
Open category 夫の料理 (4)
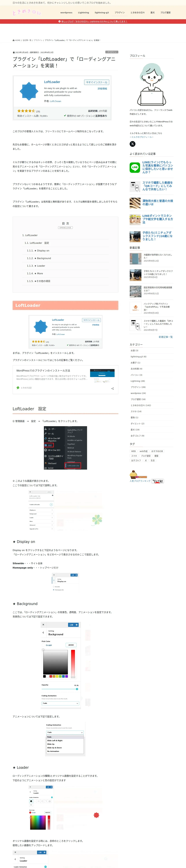136,369
